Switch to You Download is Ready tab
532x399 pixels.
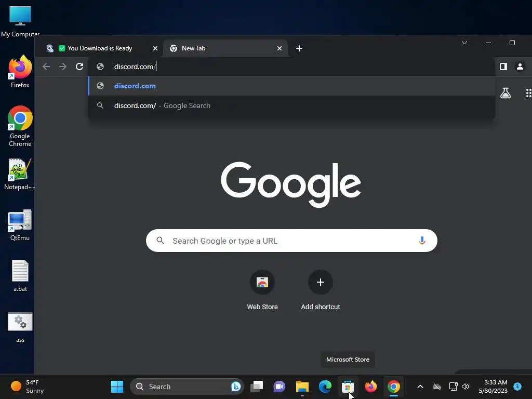click(99, 48)
